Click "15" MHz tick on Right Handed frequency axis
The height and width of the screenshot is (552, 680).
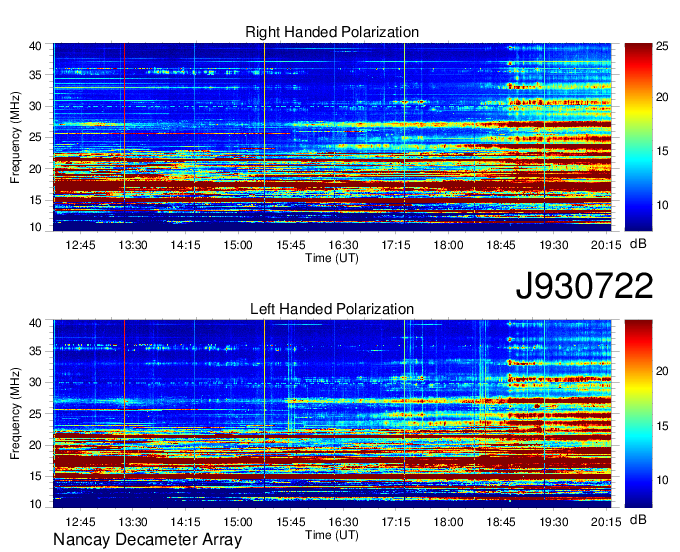coord(36,200)
